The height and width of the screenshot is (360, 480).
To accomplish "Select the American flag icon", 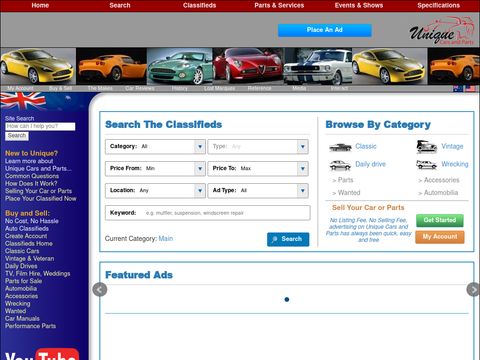I will 470,89.
